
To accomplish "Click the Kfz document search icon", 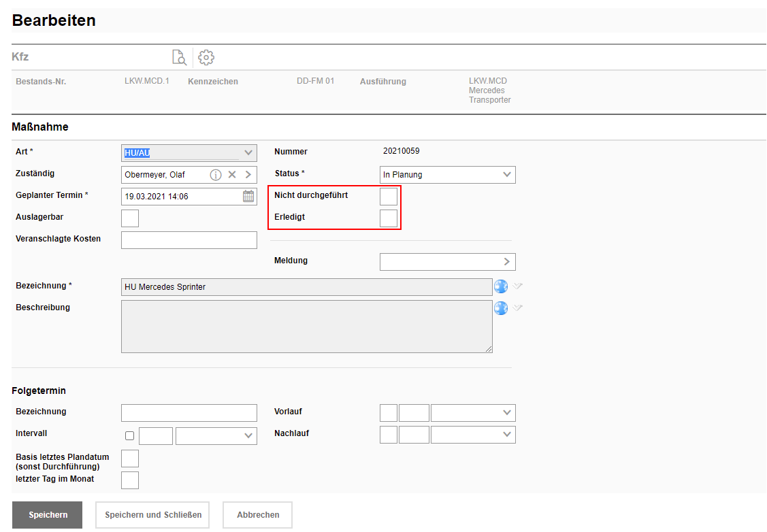I will (x=179, y=57).
